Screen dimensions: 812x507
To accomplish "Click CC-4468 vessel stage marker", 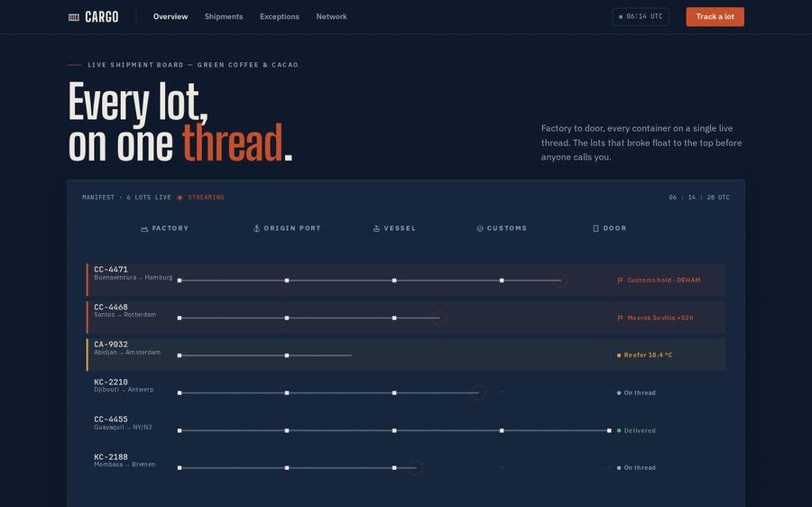I will [394, 318].
